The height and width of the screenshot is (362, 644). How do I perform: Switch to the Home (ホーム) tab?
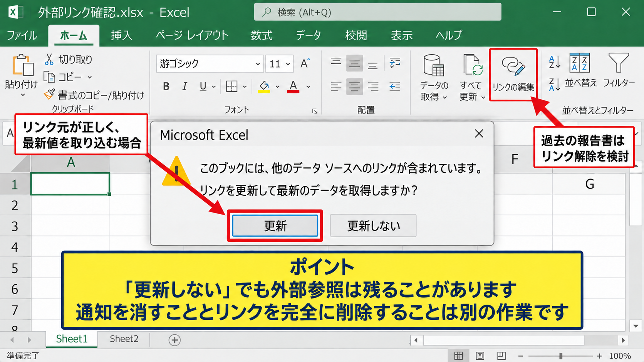coord(74,35)
